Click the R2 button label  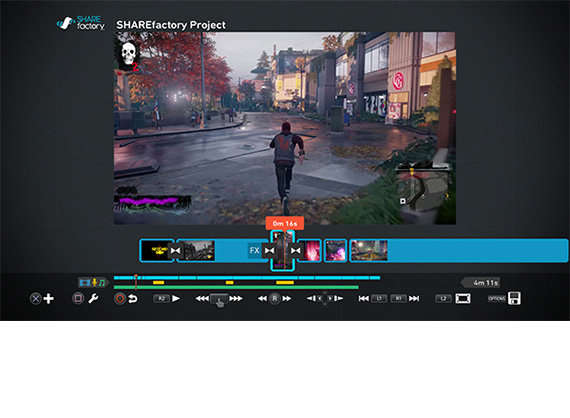pos(161,298)
